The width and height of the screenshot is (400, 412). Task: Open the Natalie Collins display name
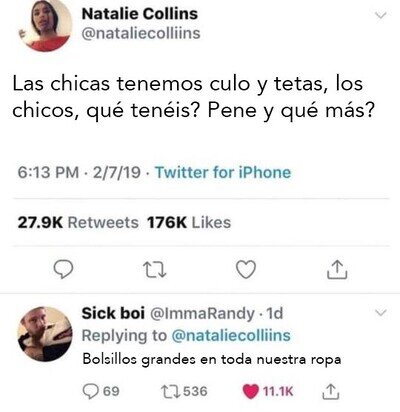[140, 14]
